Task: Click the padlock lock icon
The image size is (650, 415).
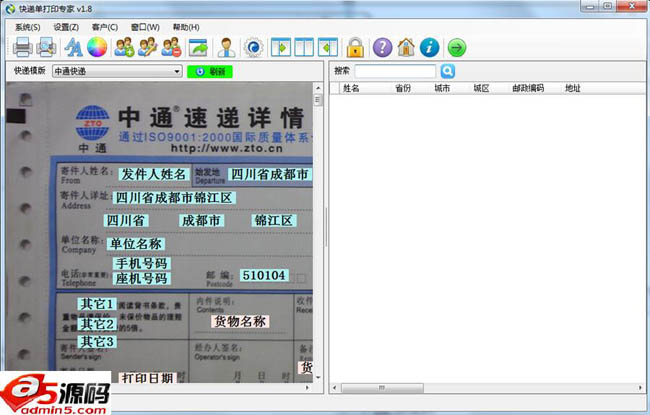Action: tap(355, 47)
